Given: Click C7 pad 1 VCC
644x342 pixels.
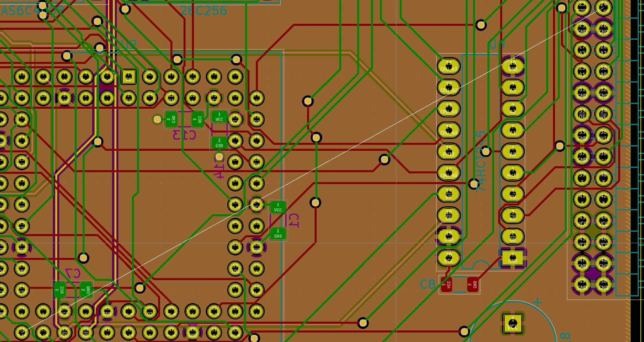Looking at the screenshot, I should [60, 290].
